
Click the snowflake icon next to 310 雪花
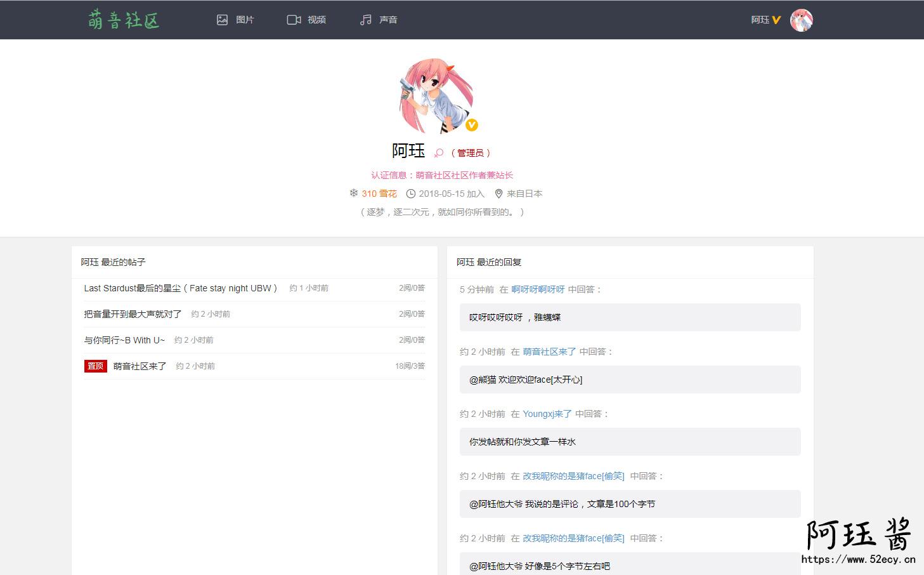click(x=354, y=193)
